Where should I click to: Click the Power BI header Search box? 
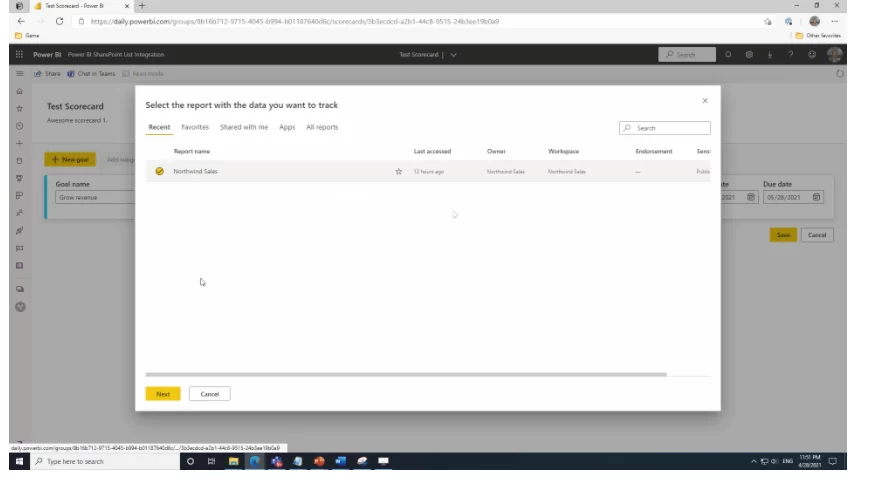687,55
